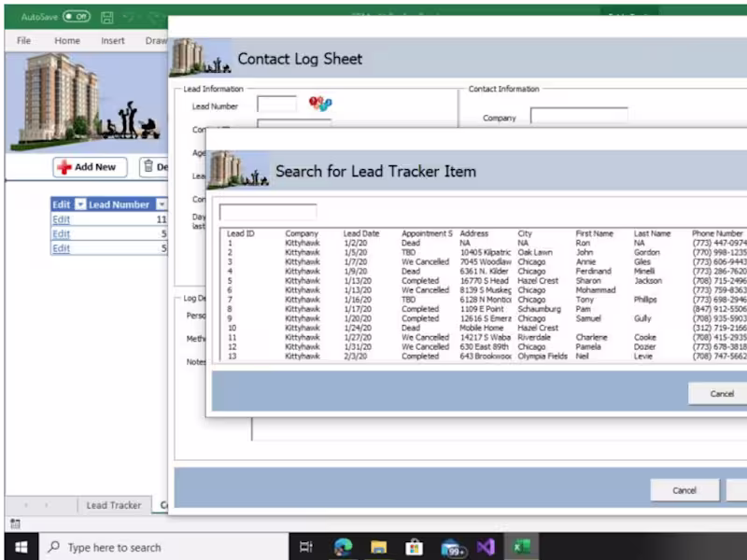Open the File menu
Screen dimensions: 747x560
tap(23, 41)
